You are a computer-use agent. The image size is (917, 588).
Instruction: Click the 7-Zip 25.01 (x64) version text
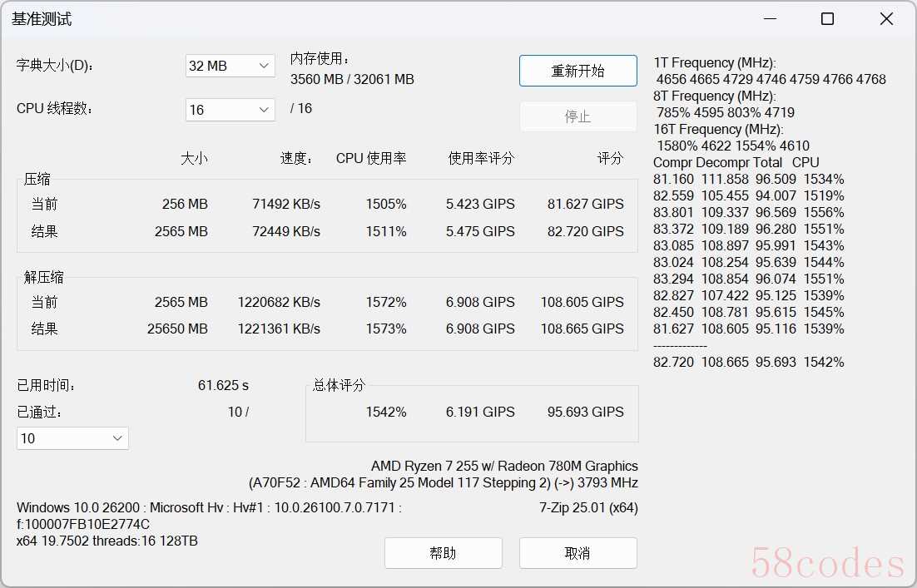pyautogui.click(x=588, y=507)
